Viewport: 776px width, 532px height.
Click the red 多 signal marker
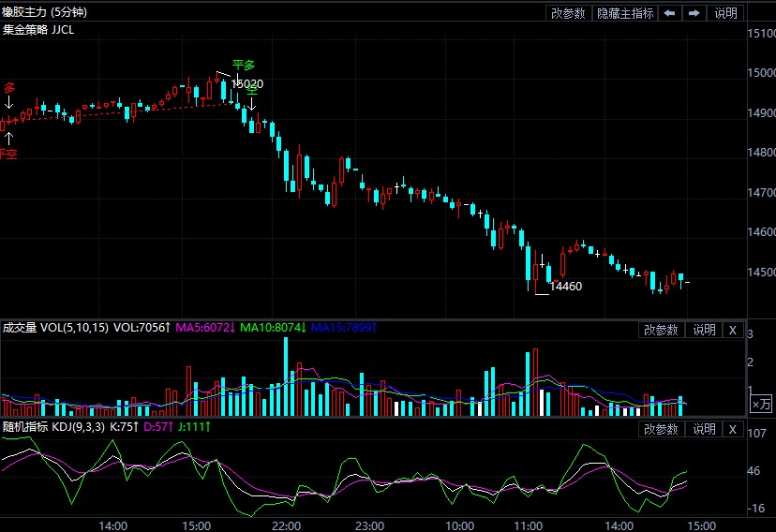point(9,88)
